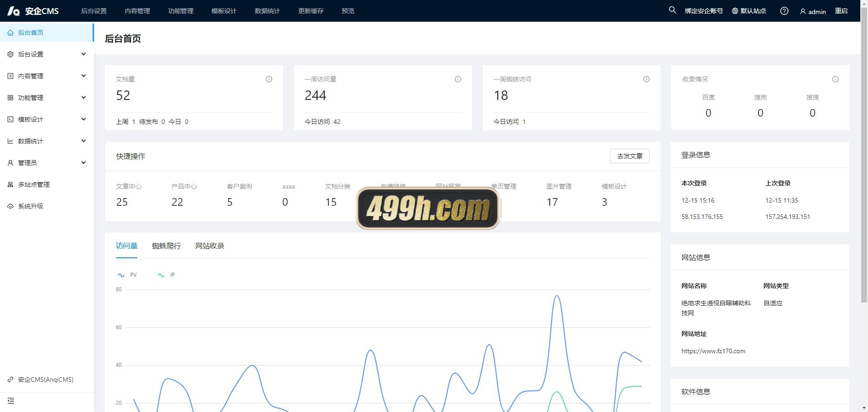Expand 数据统计 sidebar chevron
This screenshot has height=412, width=868.
[x=84, y=141]
